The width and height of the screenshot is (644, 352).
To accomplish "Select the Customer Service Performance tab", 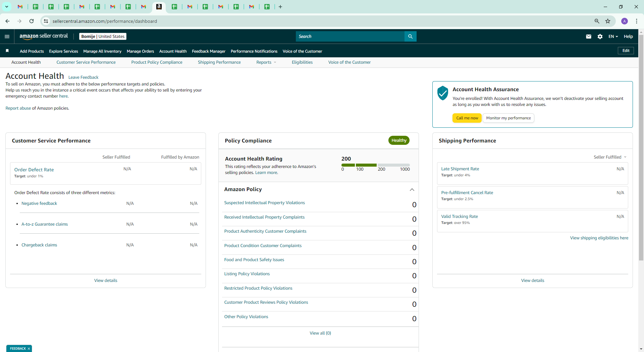I will coord(86,62).
